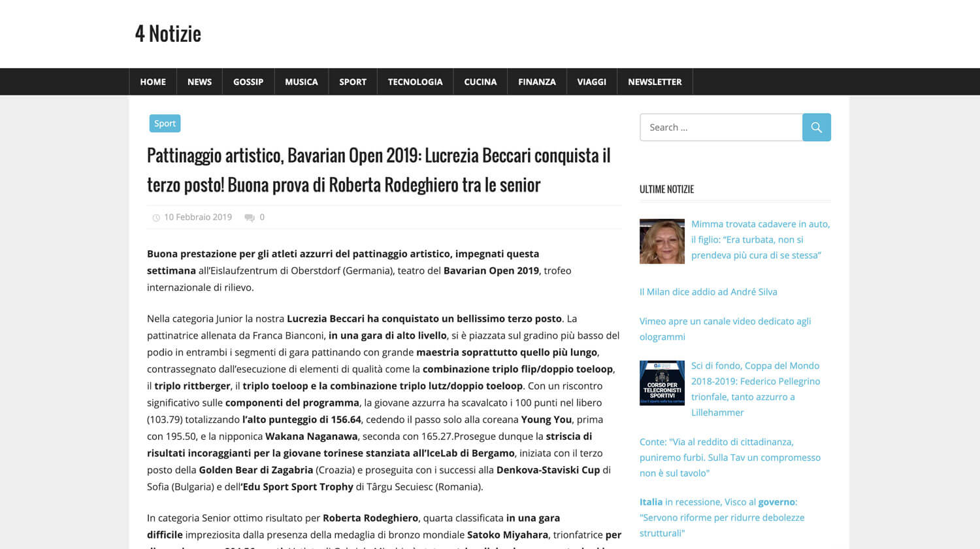
Task: Open the NEWS menu item
Action: 199,82
